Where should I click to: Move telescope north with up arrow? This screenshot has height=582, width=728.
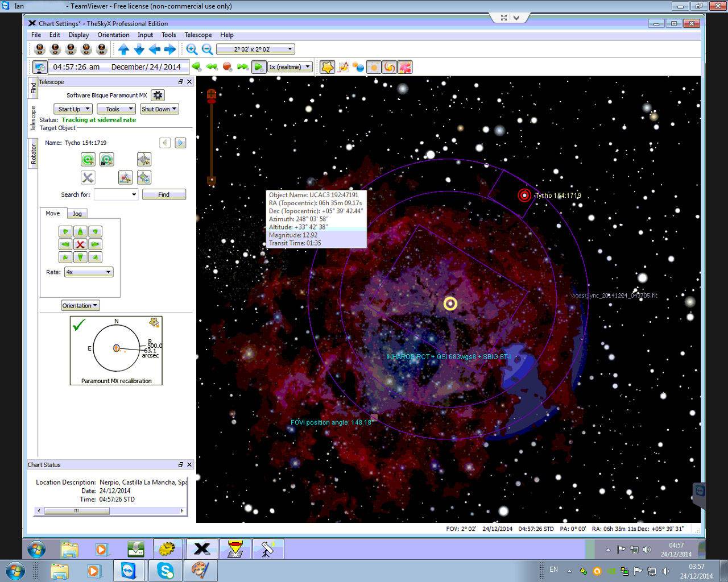click(80, 231)
